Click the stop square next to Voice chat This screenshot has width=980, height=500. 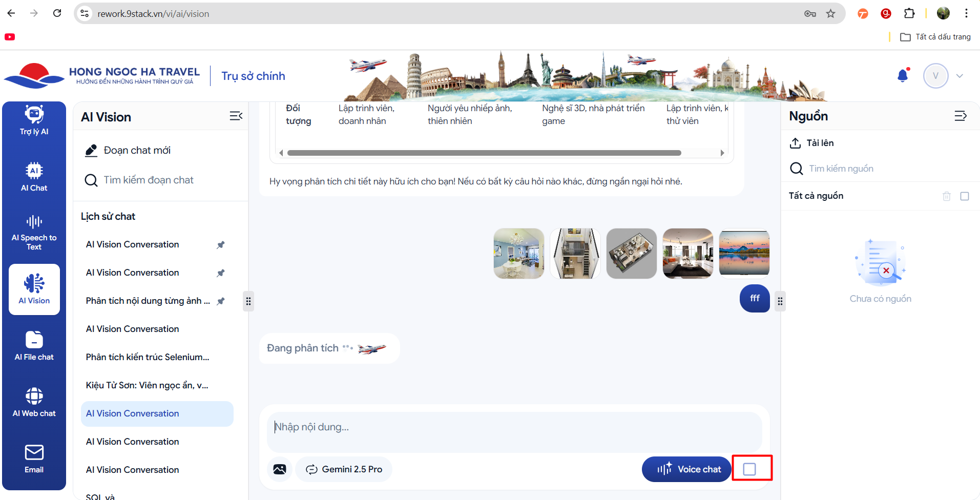(749, 469)
